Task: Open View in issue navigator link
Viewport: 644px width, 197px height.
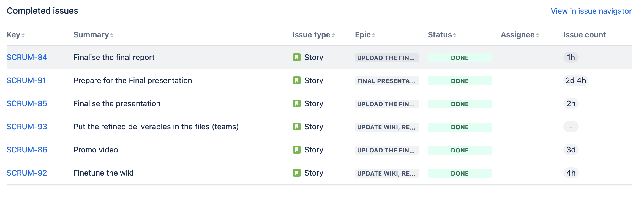Action: [591, 11]
